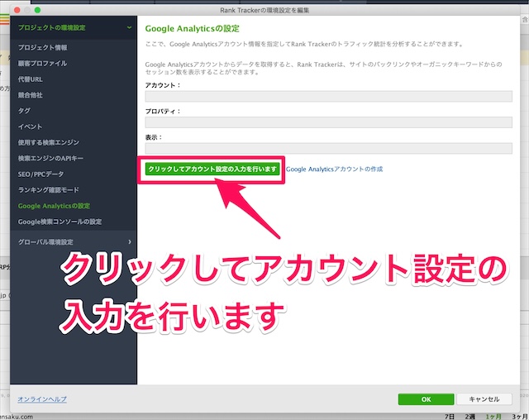Open Google Analyticsアカウントの作成 link

coord(334,169)
